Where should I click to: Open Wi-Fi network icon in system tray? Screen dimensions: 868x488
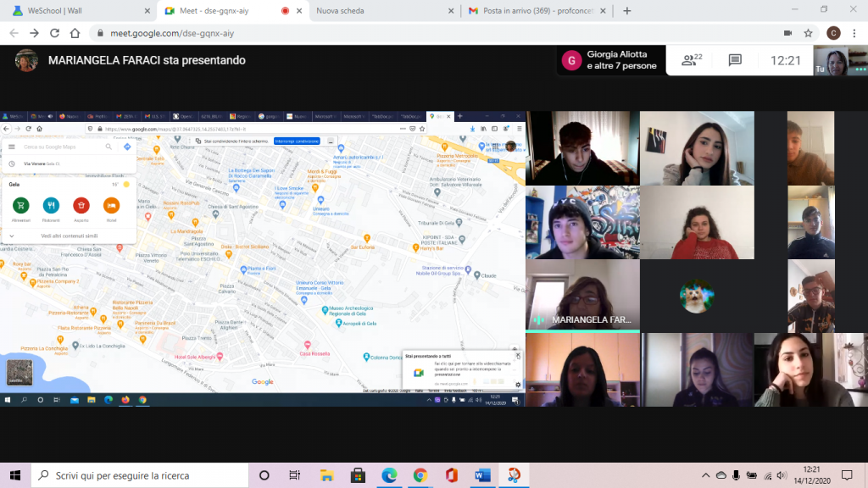click(x=767, y=475)
